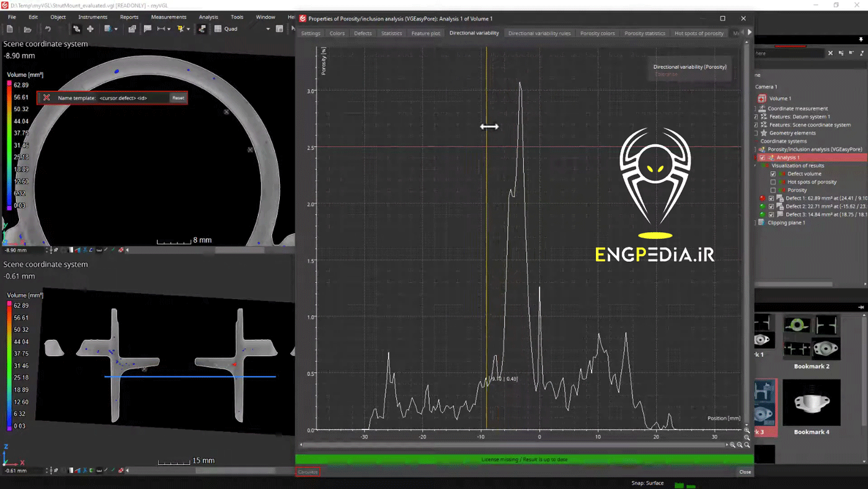Viewport: 868px width, 489px height.
Task: Click the red status ball of Defect 1
Action: [x=762, y=198]
